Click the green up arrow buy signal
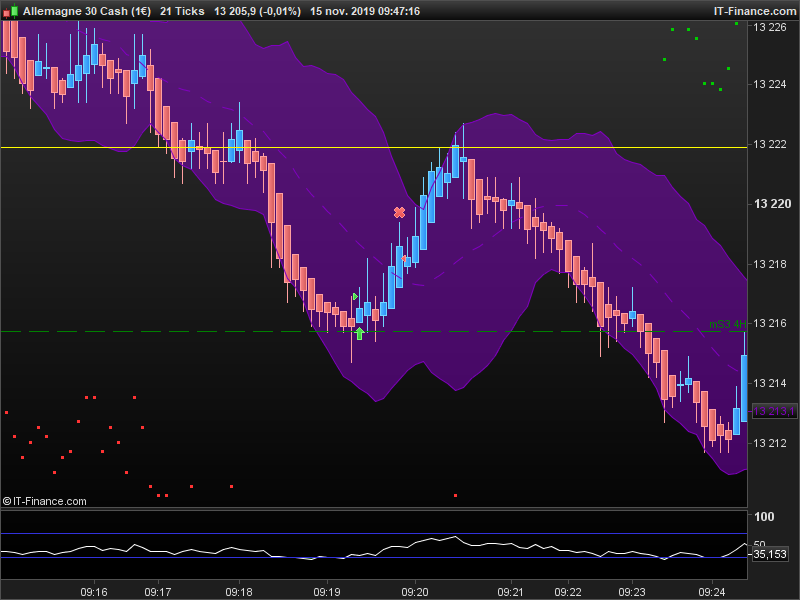The width and height of the screenshot is (800, 600). tap(359, 333)
